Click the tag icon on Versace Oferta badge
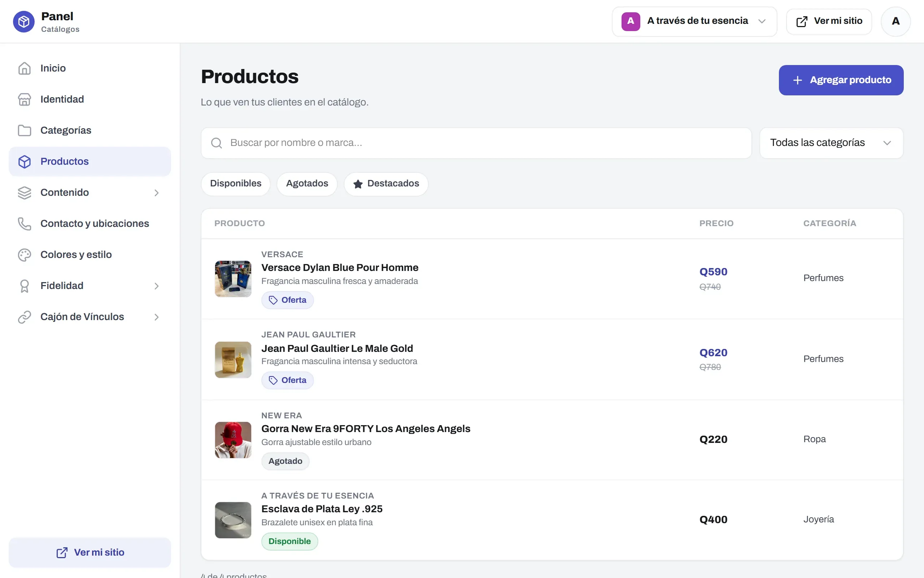Viewport: 924px width, 578px height. pyautogui.click(x=273, y=300)
